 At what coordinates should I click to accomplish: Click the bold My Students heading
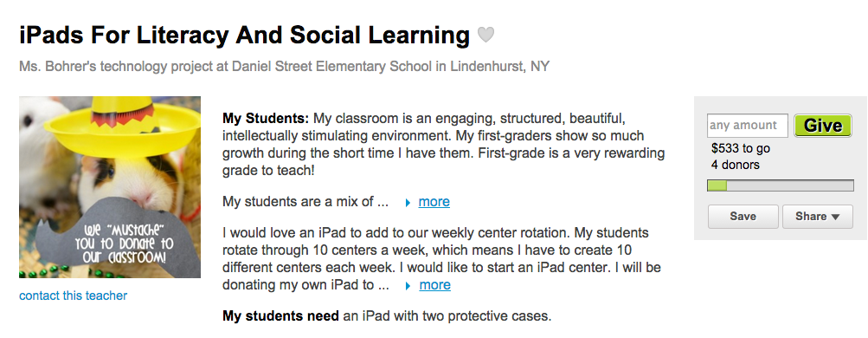coord(266,119)
